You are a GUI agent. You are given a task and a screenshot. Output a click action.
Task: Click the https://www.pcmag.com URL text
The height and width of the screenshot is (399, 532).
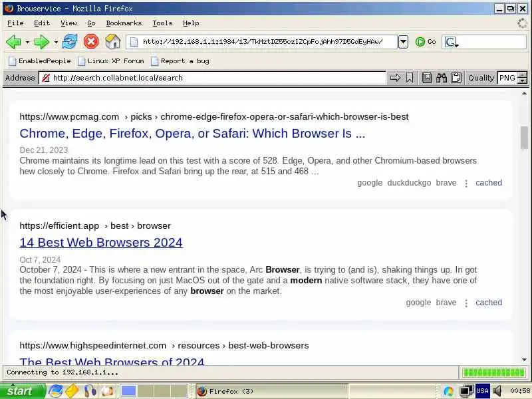click(x=69, y=117)
